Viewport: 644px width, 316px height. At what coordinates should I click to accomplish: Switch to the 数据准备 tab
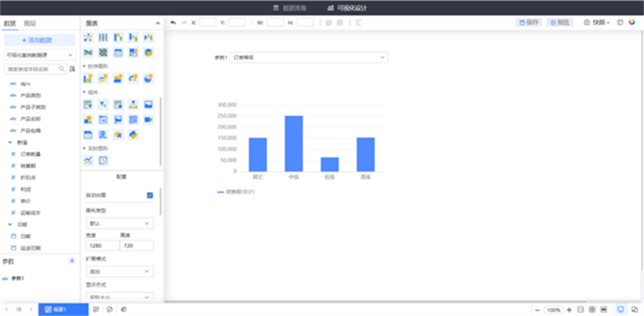coord(291,8)
